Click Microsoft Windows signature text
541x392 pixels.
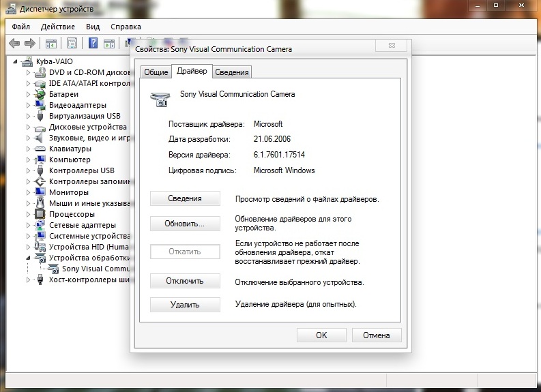click(284, 170)
